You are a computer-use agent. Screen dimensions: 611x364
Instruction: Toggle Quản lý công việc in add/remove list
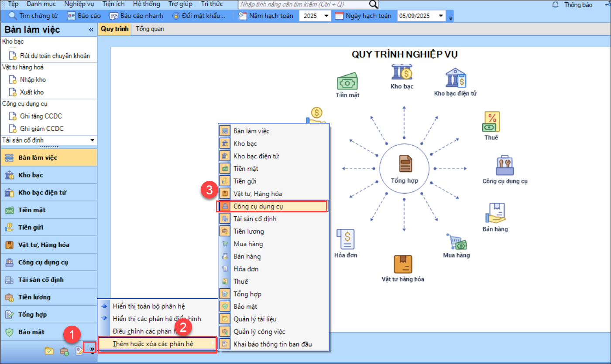[273, 332]
